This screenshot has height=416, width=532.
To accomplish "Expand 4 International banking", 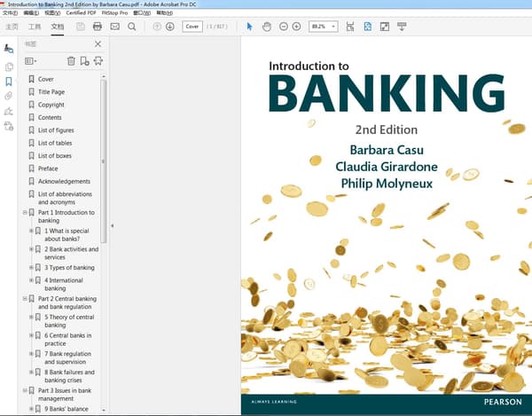I will (31, 280).
